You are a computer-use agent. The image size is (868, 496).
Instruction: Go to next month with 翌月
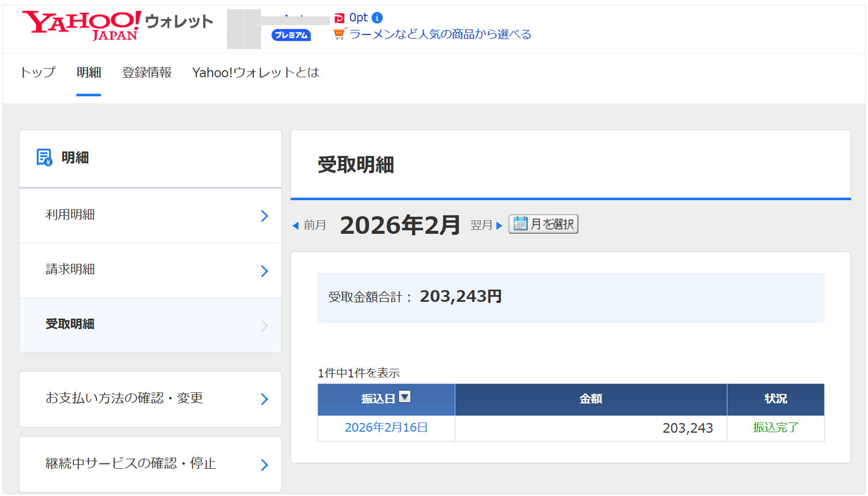coord(486,225)
